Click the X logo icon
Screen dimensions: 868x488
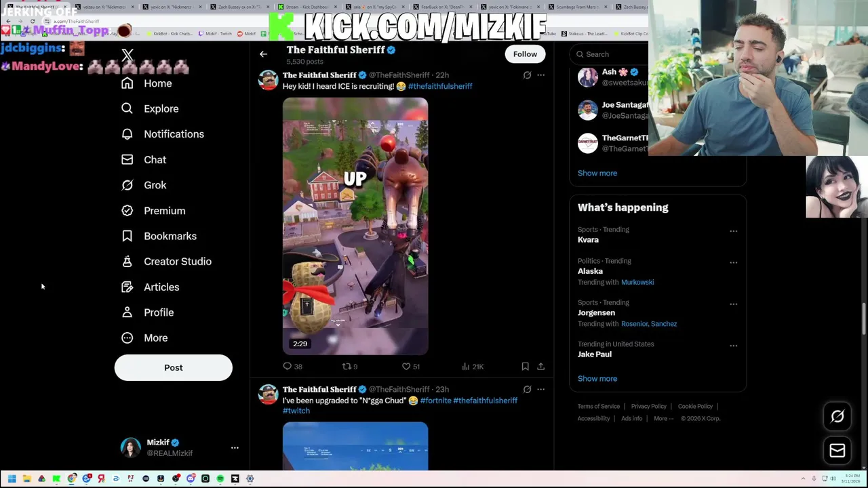(x=127, y=56)
